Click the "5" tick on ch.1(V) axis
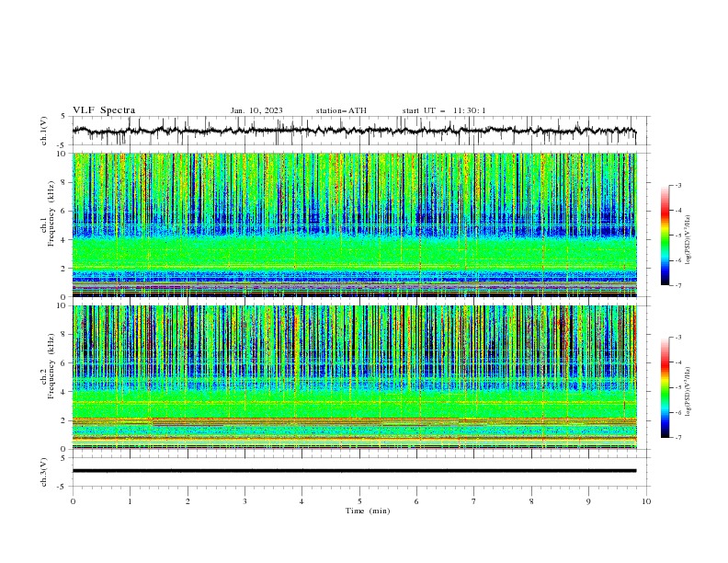Image resolution: width=728 pixels, height=563 pixels. coord(64,117)
